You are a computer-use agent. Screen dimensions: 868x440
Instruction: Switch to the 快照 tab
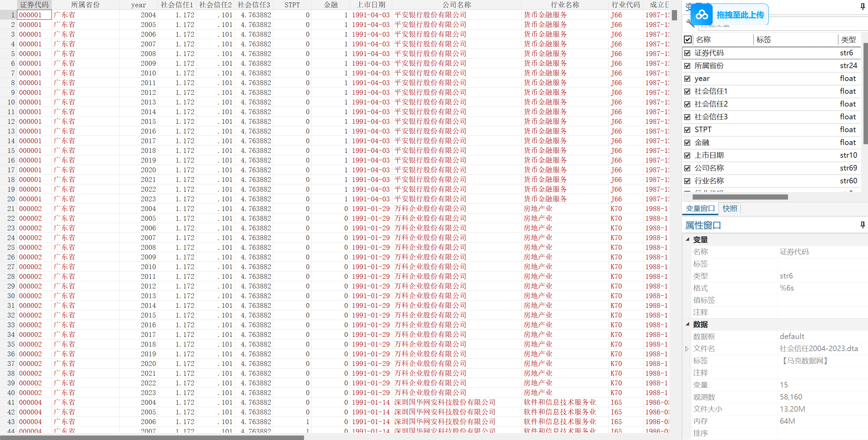[x=730, y=209]
